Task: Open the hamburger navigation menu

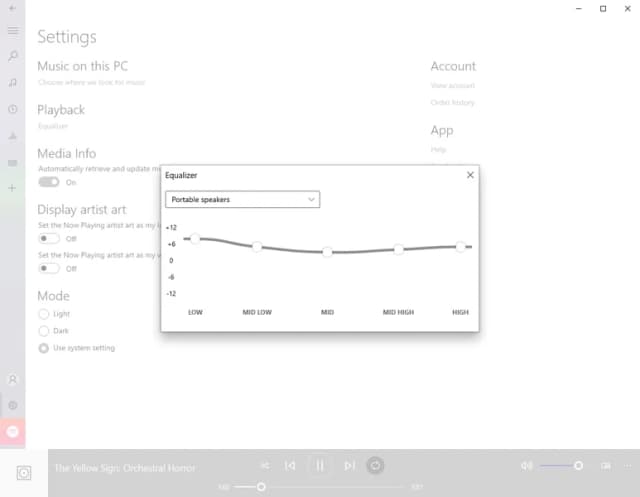Action: point(13,31)
